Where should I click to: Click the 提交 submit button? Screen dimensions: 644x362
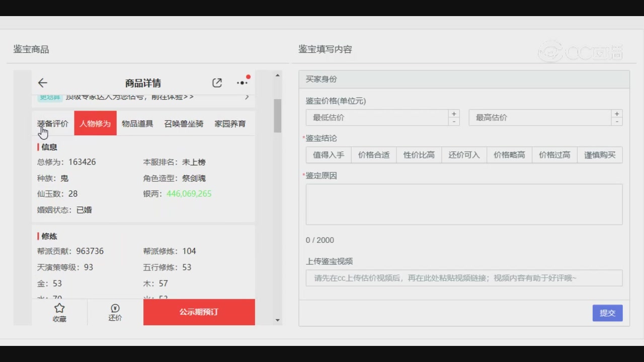(607, 313)
